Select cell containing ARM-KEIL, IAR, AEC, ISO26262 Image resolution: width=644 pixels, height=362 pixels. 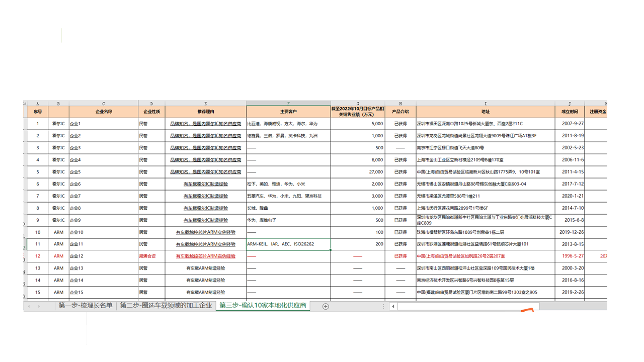coord(288,244)
